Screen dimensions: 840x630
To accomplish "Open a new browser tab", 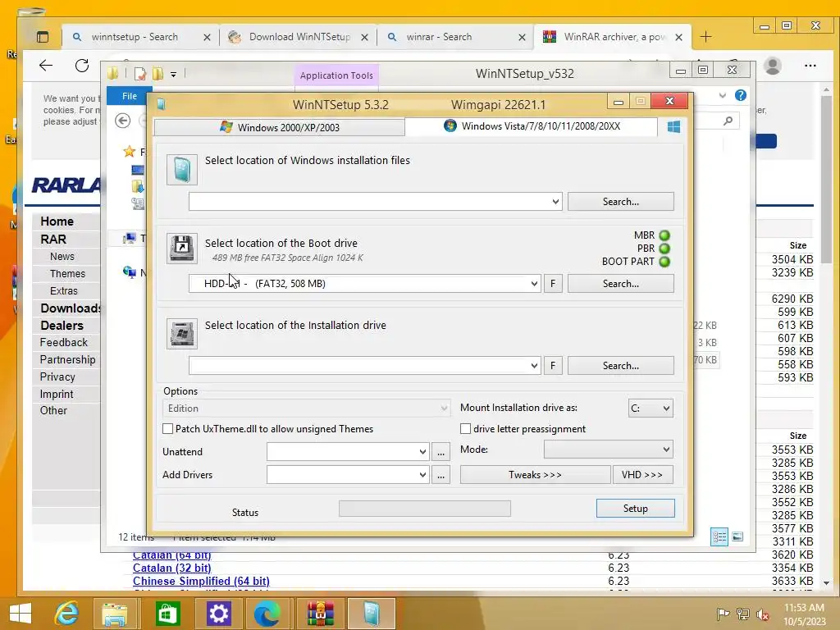I will point(705,37).
